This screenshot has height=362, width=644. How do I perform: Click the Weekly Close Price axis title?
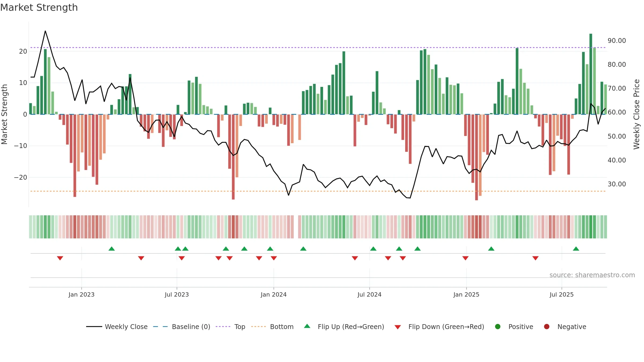pyautogui.click(x=636, y=114)
